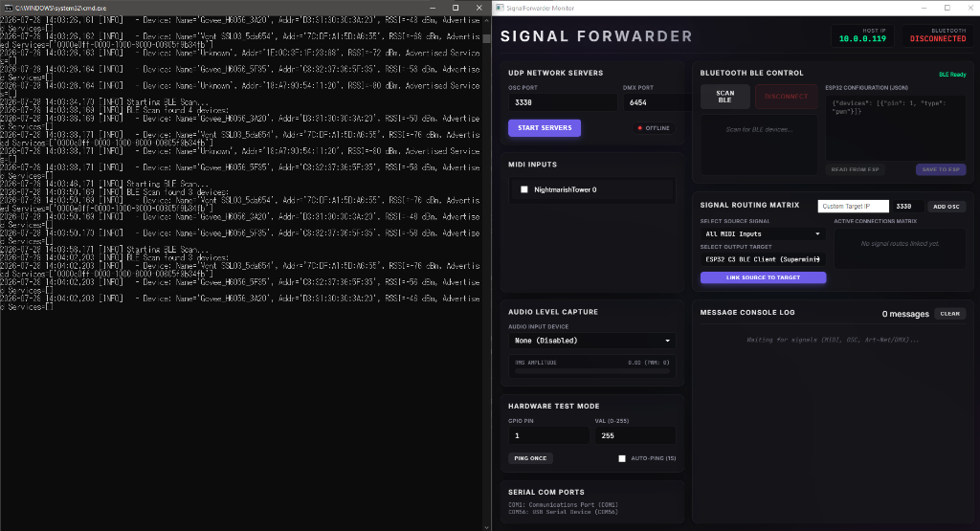Screen dimensions: 980x531
Task: Minimize the cmd.exe window
Action: pos(433,8)
